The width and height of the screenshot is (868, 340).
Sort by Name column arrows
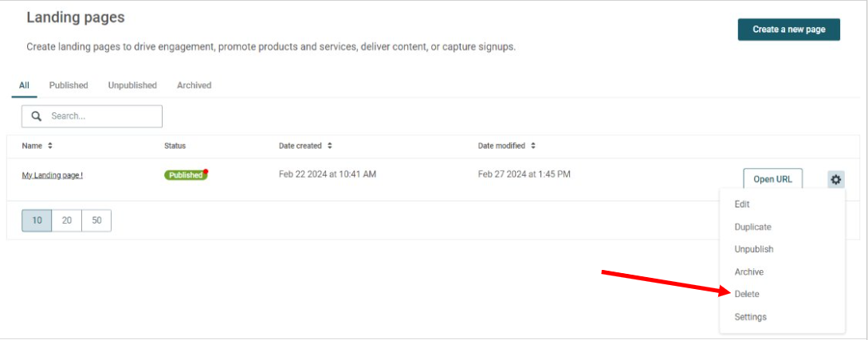(50, 146)
